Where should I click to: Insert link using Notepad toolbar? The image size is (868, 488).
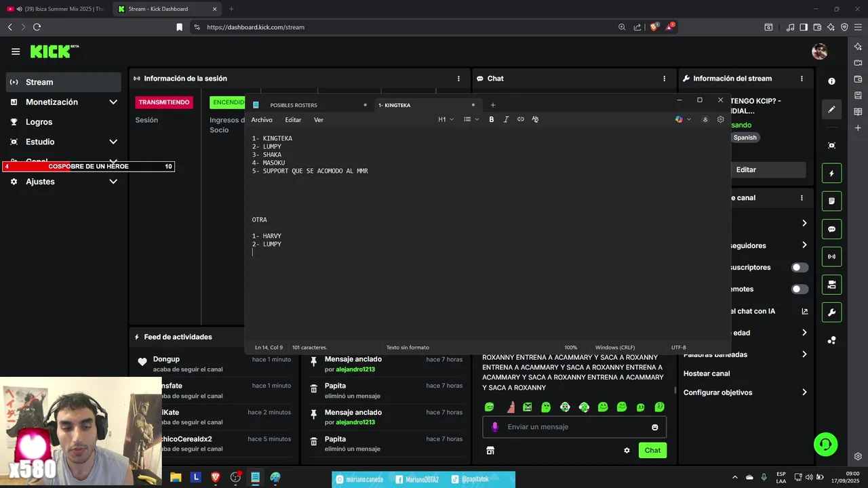click(521, 119)
